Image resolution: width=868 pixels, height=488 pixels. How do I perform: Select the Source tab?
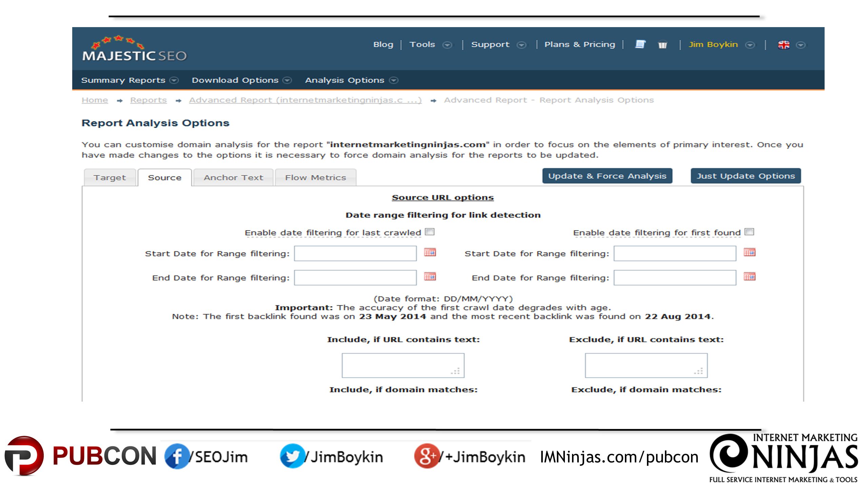point(164,178)
